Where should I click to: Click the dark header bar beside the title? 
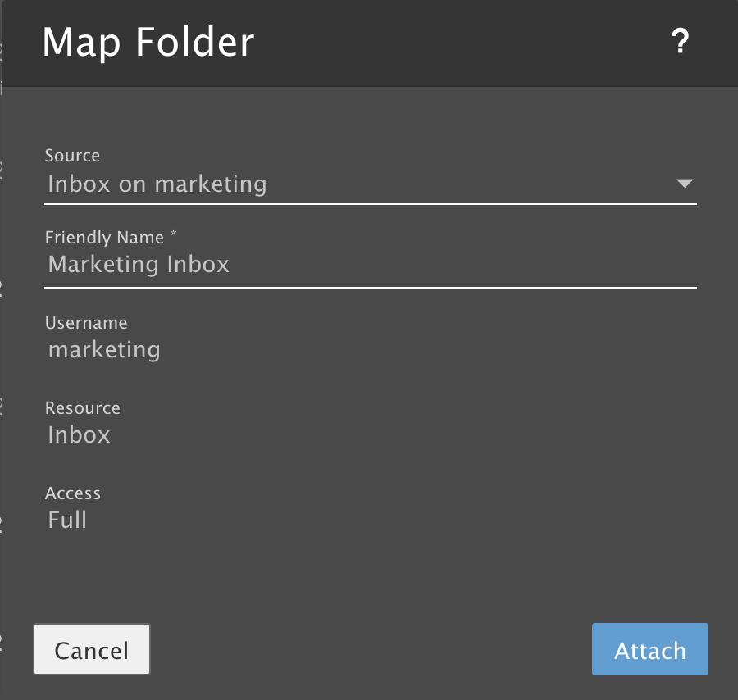click(x=459, y=42)
